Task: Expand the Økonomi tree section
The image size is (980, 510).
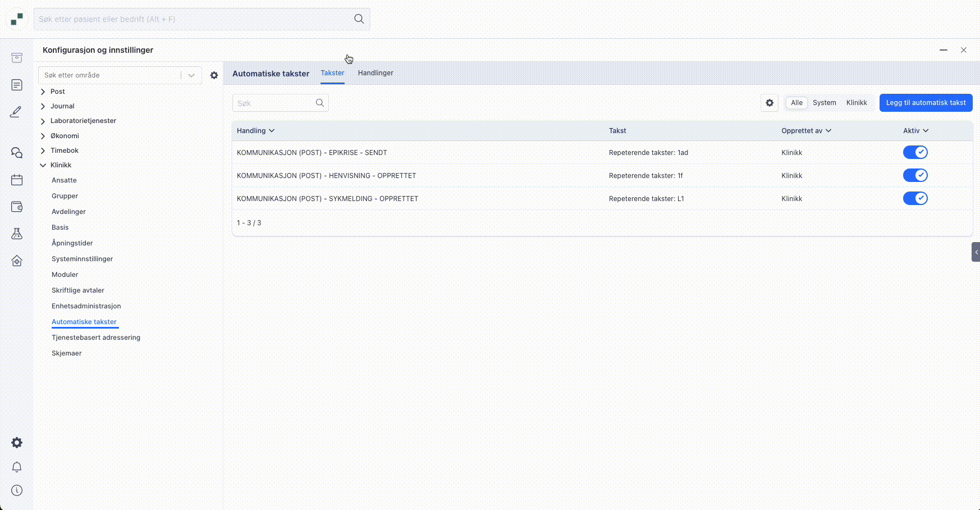Action: (43, 136)
